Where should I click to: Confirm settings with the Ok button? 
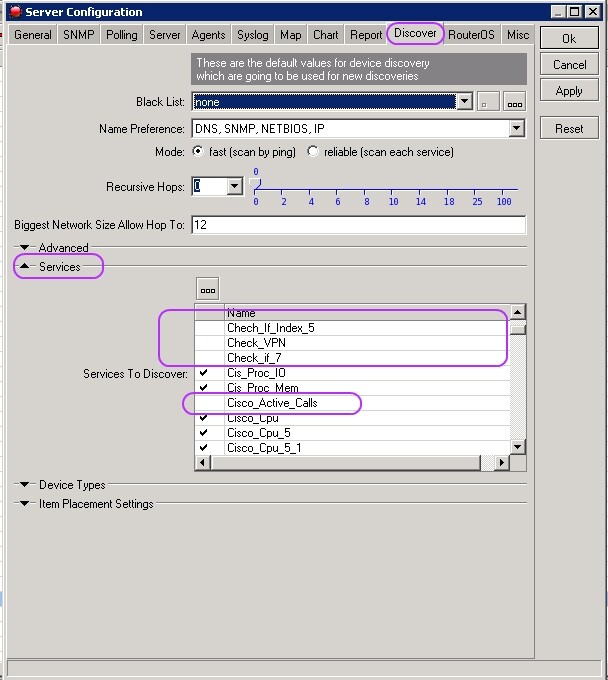click(569, 39)
